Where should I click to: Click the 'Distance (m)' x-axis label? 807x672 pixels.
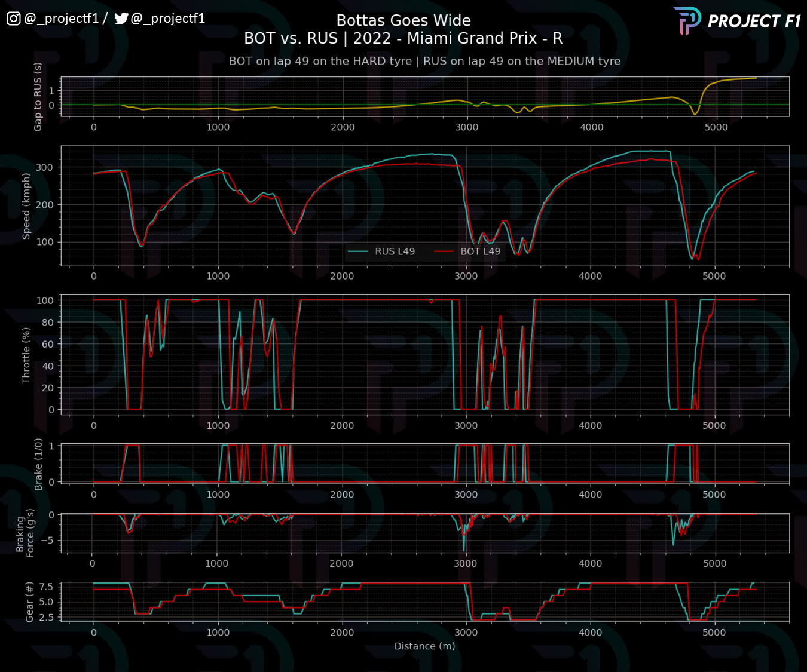coord(424,646)
